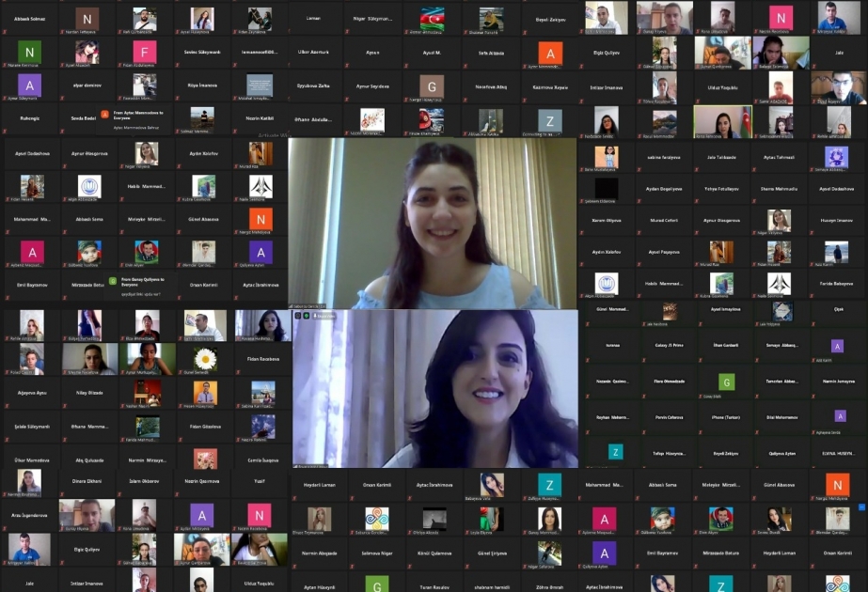Image resolution: width=868 pixels, height=592 pixels.
Task: Select the Aysel M. participant tile
Action: [432, 54]
